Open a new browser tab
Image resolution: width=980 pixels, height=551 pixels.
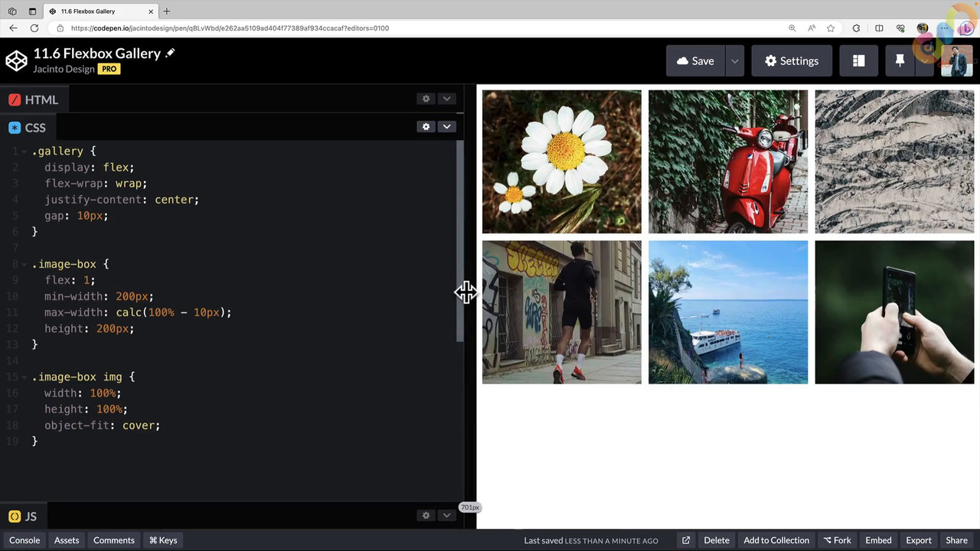click(x=166, y=11)
